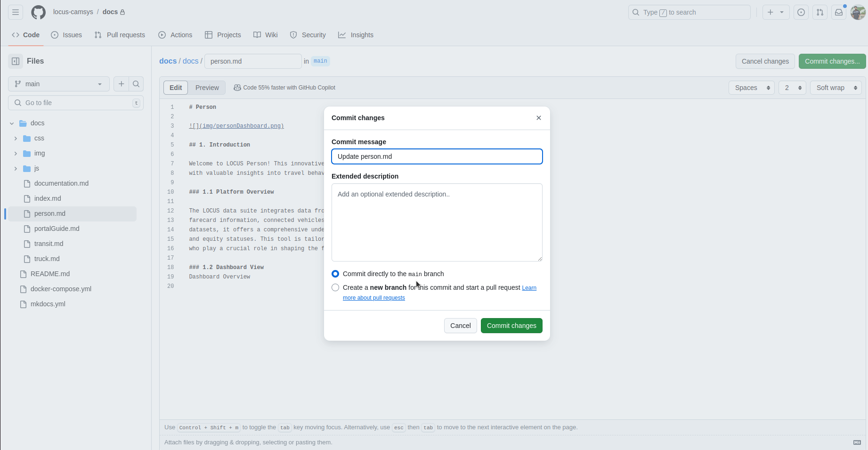
Task: Click the search files magnifier icon
Action: pyautogui.click(x=136, y=84)
